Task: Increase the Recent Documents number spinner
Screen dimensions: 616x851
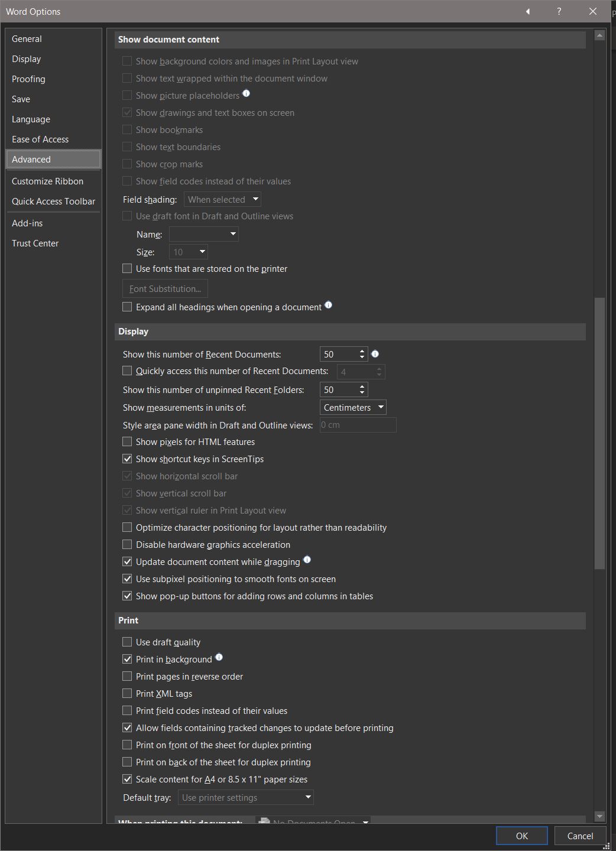Action: [362, 351]
